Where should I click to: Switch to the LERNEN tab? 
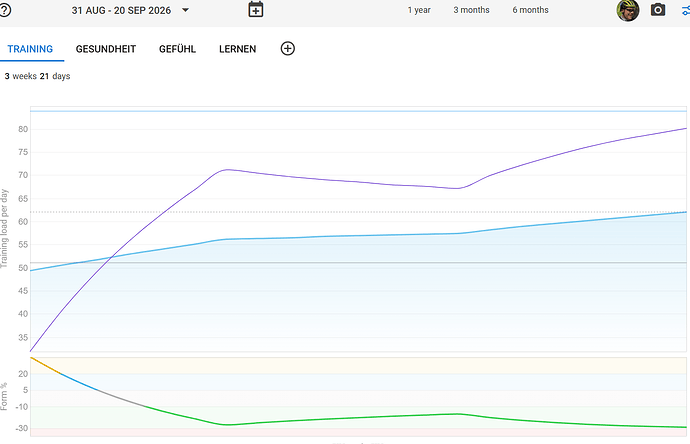tap(238, 49)
